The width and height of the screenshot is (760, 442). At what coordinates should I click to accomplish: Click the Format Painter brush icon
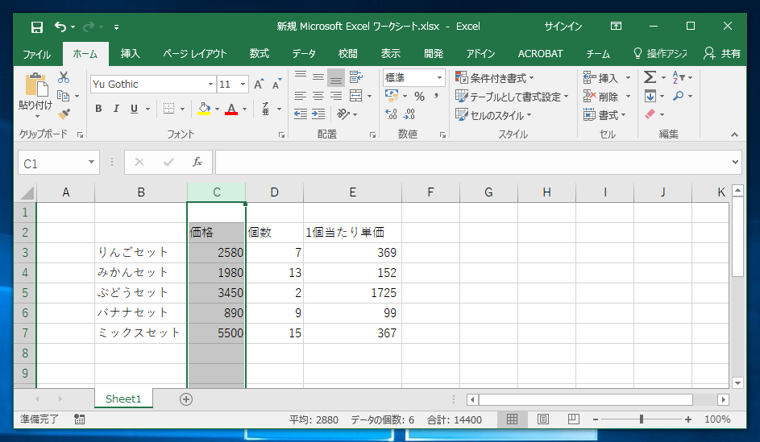pyautogui.click(x=63, y=114)
